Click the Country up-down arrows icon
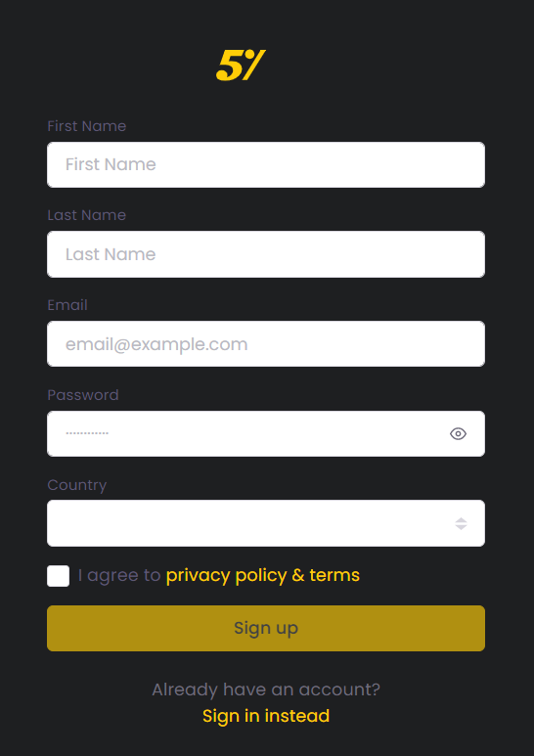This screenshot has height=756, width=534. point(462,523)
